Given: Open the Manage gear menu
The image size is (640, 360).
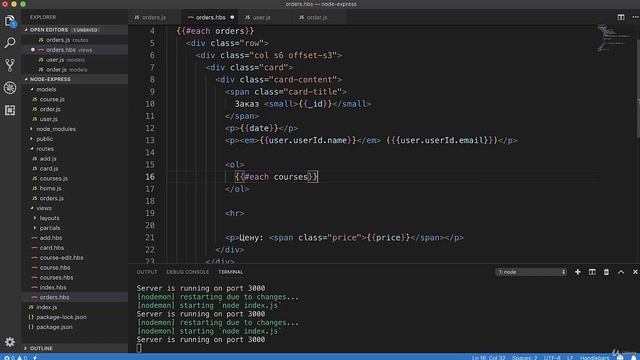Looking at the screenshot, I should pyautogui.click(x=10, y=341).
